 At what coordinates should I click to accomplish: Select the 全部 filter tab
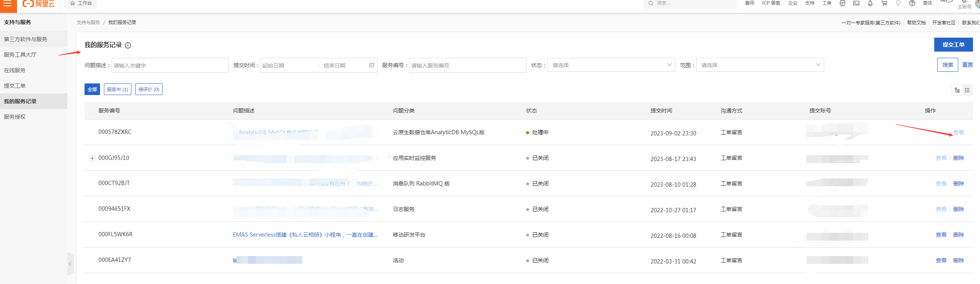coord(92,89)
